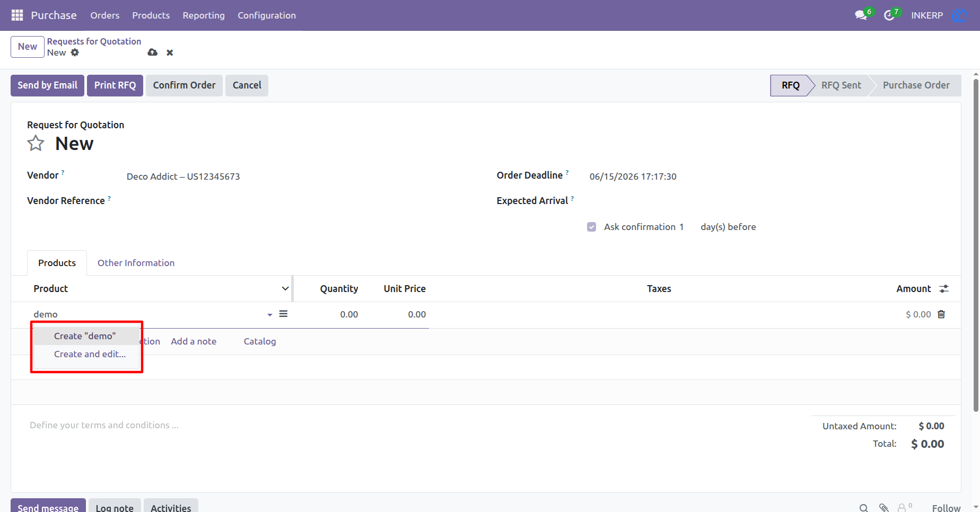The height and width of the screenshot is (512, 980).
Task: Click Print RFQ button
Action: [x=115, y=85]
